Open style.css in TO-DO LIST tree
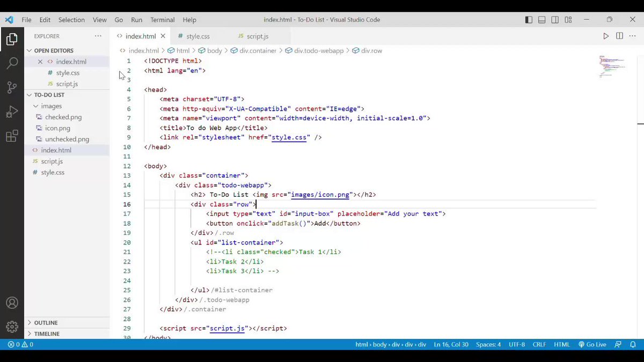Screen dimensions: 644x362 (x=53, y=173)
